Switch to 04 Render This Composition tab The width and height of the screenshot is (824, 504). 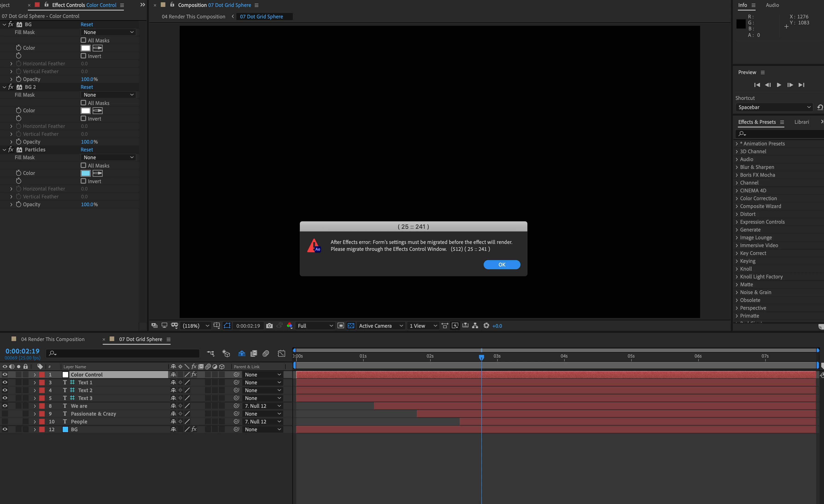(53, 339)
